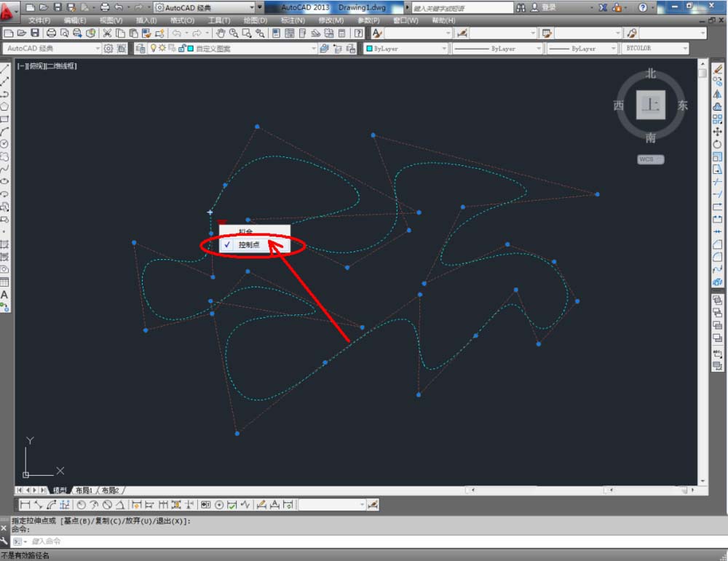Select the Line tool in draw toolbar

tap(4, 68)
